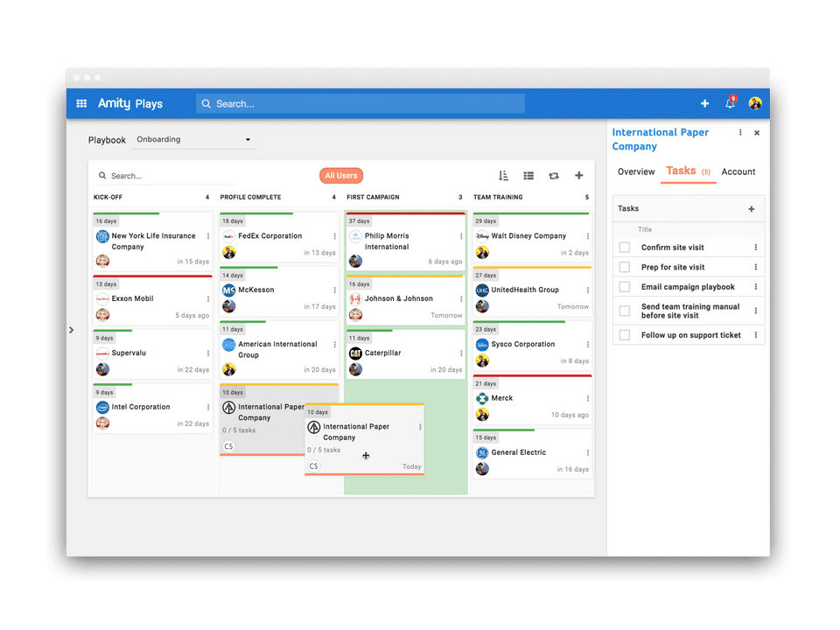Screen dimensions: 840x630
Task: Click the notifications bell icon
Action: (x=730, y=102)
